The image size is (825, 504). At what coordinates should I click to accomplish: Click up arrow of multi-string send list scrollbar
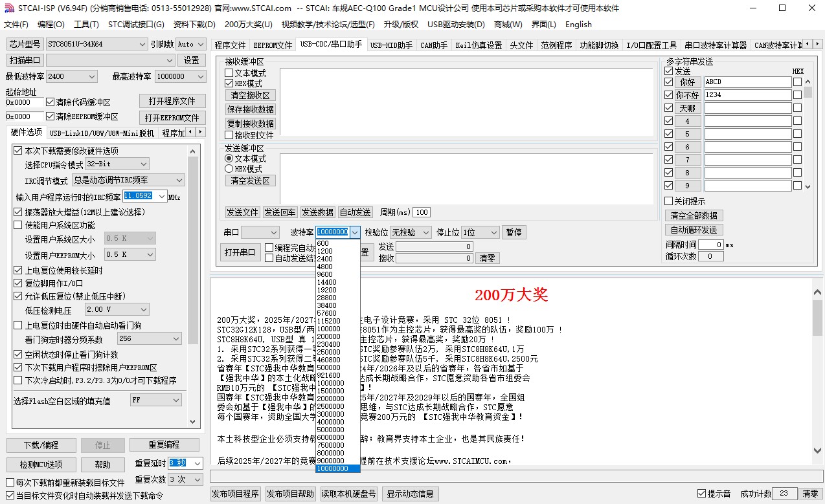pos(808,83)
